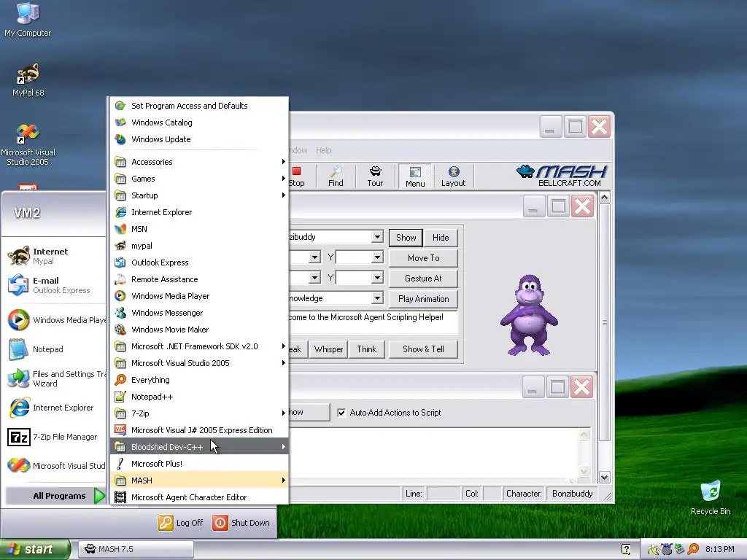Open Set Program Access and Defaults

(200, 106)
